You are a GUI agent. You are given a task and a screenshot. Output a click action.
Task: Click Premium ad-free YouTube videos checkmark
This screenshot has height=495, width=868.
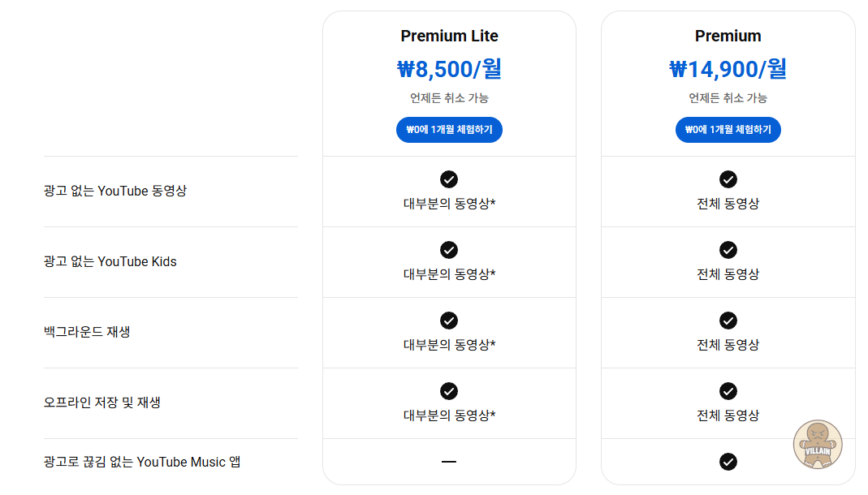728,179
